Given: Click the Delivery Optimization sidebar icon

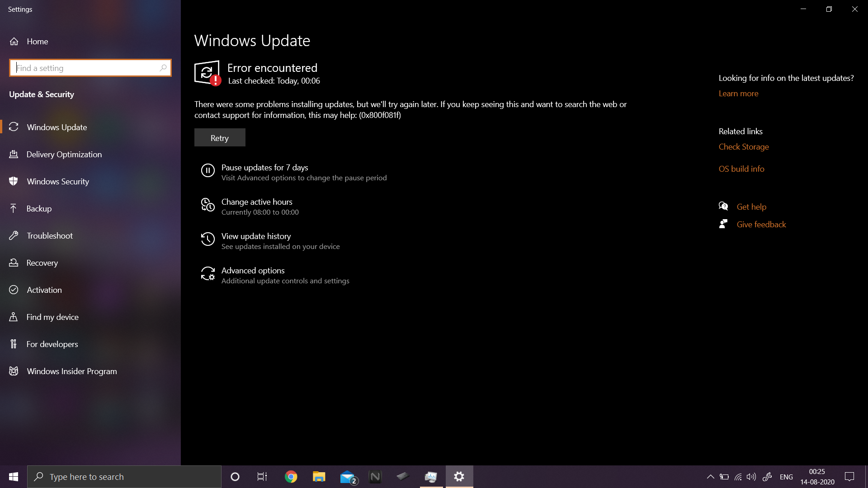Looking at the screenshot, I should 14,154.
